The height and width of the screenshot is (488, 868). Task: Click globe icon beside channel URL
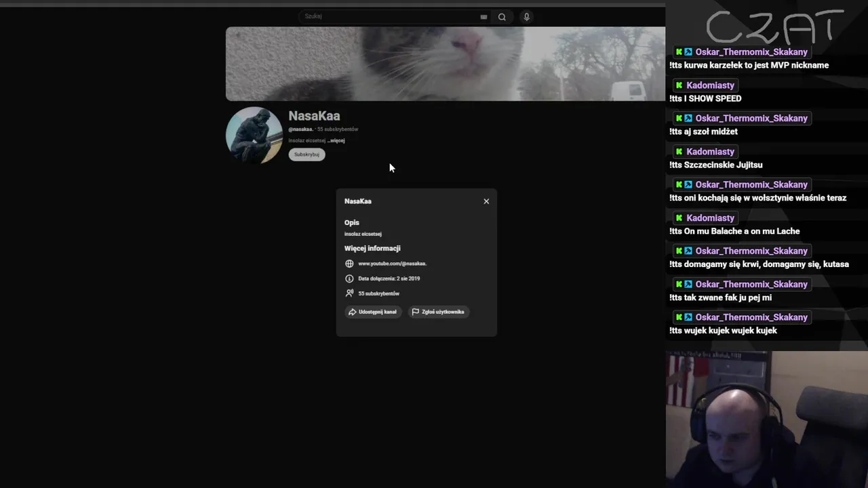[x=349, y=264]
